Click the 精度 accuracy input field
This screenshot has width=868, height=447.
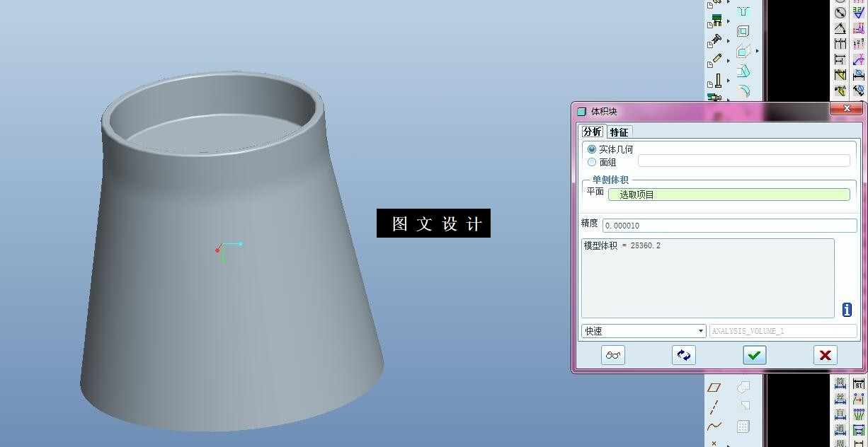729,225
